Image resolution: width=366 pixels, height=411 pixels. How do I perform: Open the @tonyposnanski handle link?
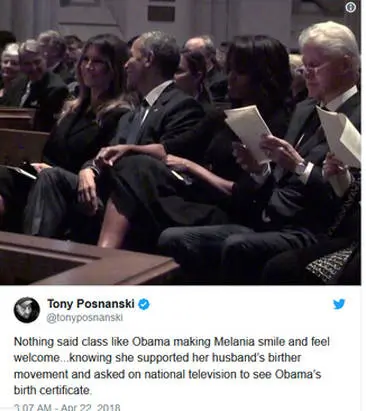[85, 318]
